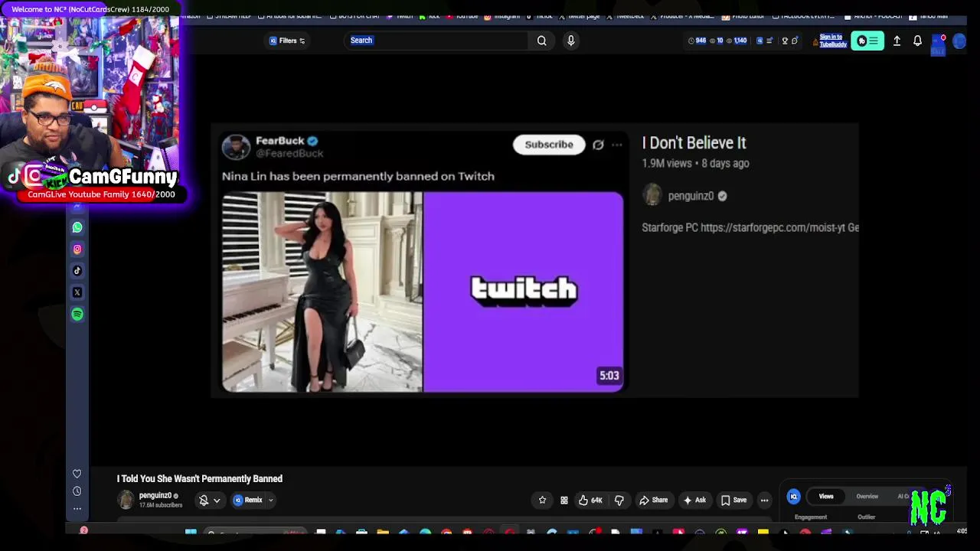This screenshot has width=980, height=551.
Task: Open penguinz0 channel avatar under the title
Action: pyautogui.click(x=126, y=500)
